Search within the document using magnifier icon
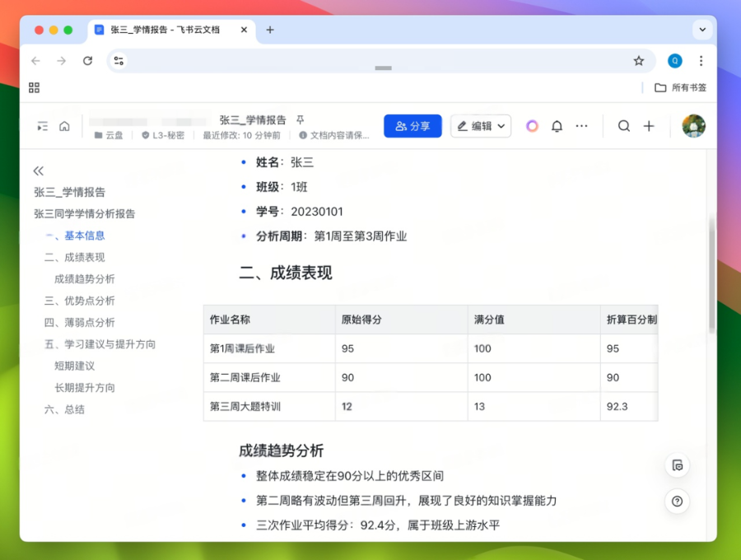 624,126
